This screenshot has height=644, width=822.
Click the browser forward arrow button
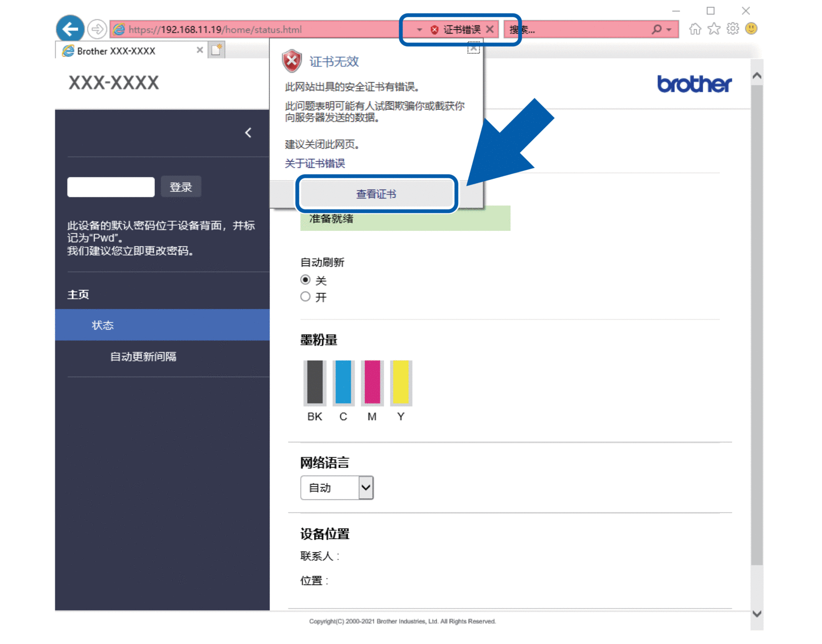[96, 29]
